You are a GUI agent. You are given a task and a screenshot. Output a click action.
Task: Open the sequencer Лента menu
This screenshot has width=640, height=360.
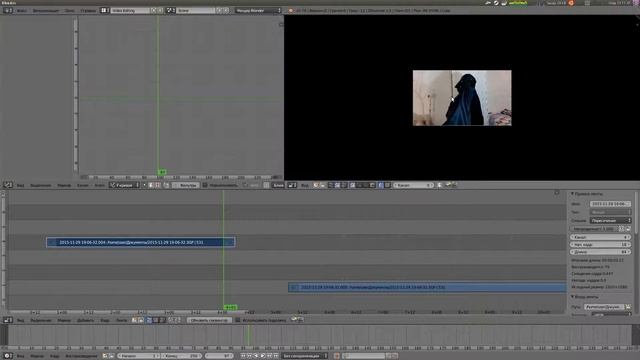(x=122, y=320)
